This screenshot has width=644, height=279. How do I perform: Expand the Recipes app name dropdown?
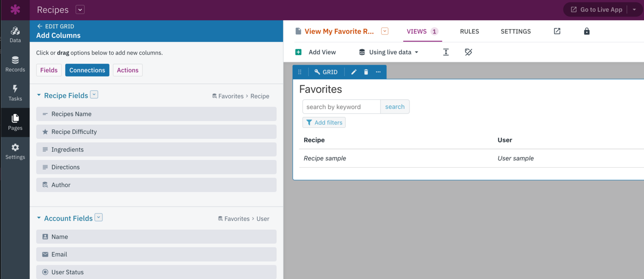tap(80, 9)
